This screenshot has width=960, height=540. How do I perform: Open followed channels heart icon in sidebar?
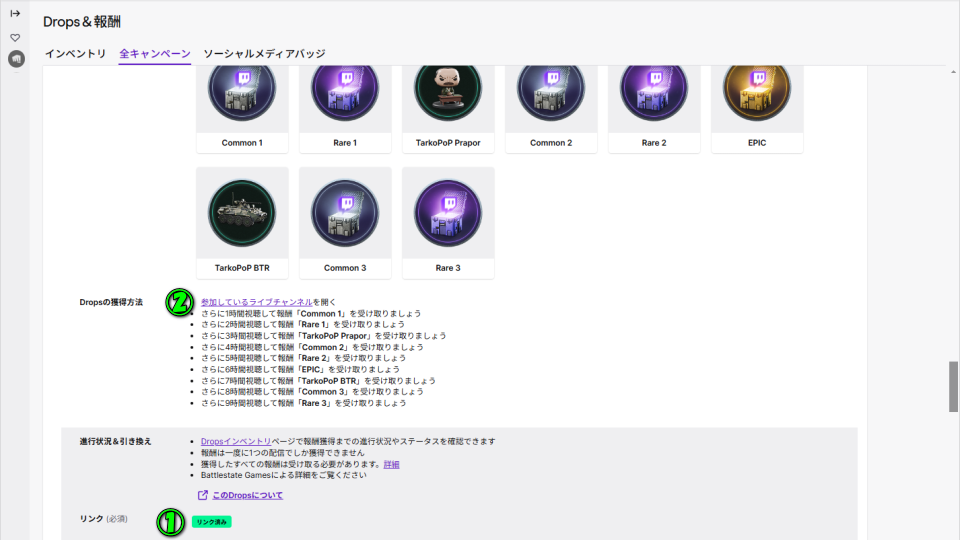15,38
